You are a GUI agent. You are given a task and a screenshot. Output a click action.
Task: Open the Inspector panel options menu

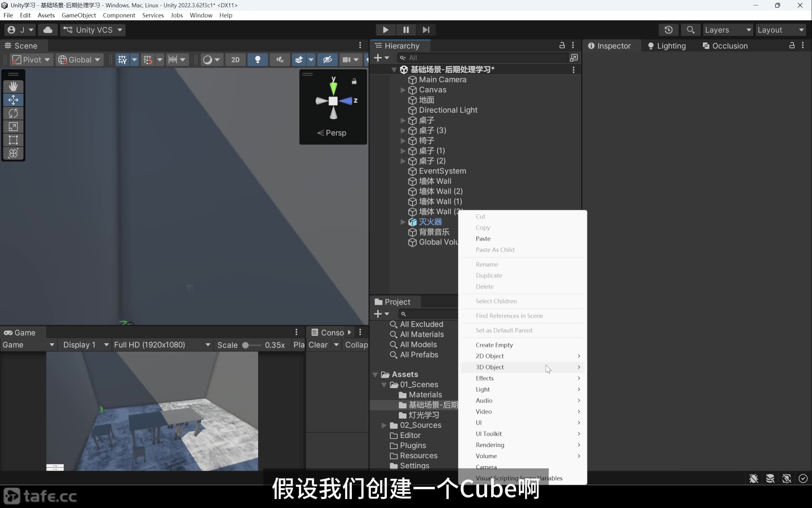pos(802,45)
